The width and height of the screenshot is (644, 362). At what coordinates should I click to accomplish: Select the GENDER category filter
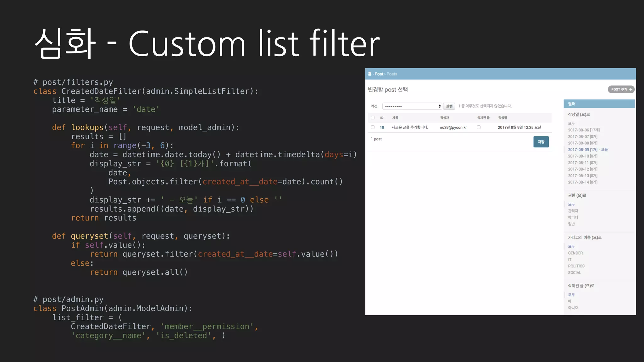[575, 253]
